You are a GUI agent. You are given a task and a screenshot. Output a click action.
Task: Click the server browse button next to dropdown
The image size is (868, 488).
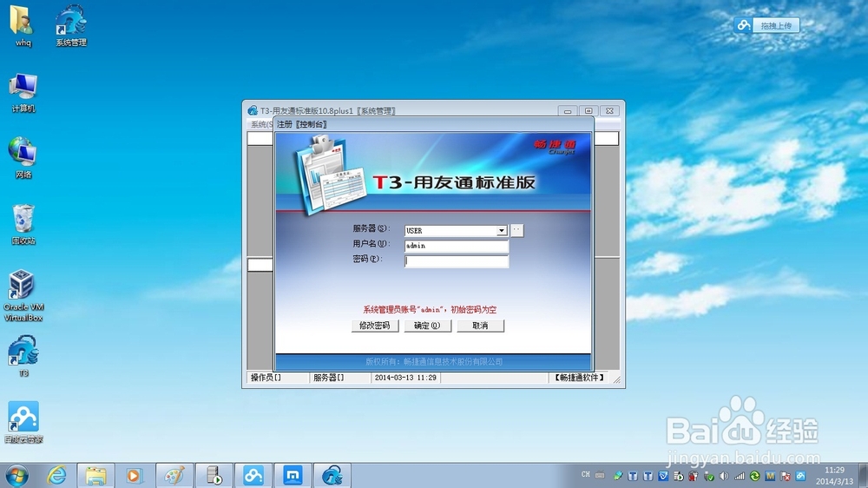click(x=516, y=230)
